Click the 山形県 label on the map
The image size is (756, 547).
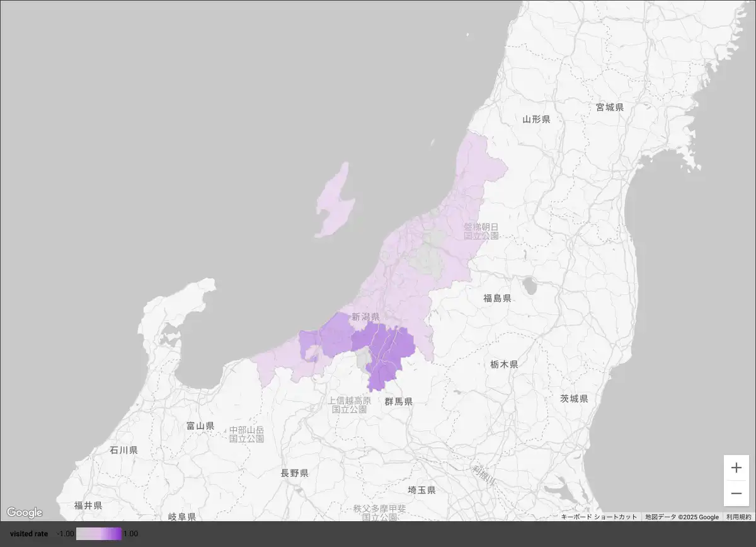tap(536, 119)
